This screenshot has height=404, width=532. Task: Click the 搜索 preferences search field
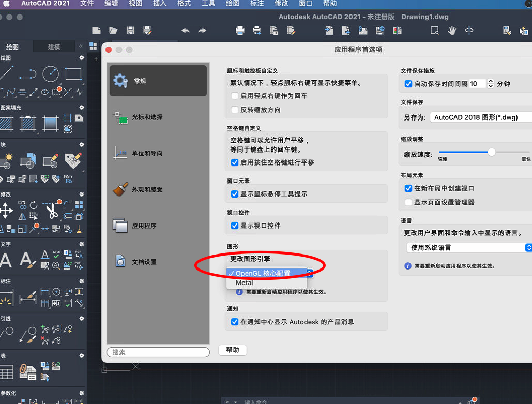(158, 352)
